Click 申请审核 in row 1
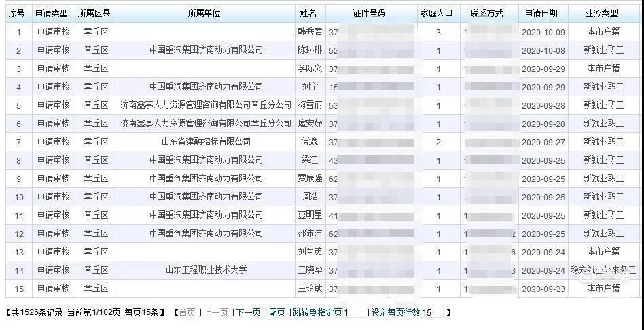Screen dimensions: 644x330 point(54,32)
